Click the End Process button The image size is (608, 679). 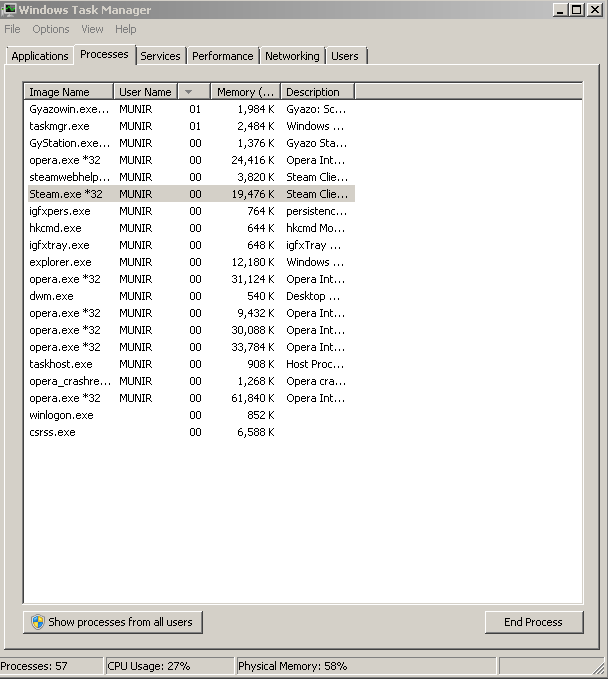click(534, 622)
